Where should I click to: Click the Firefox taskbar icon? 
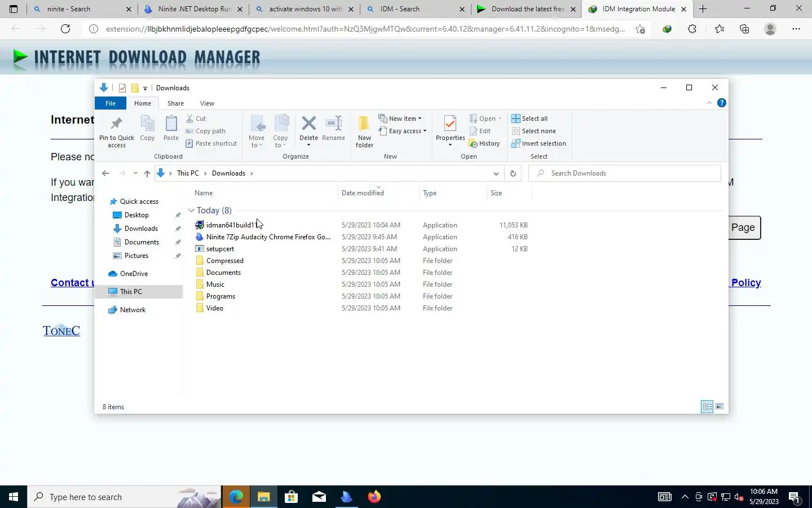pos(374,497)
